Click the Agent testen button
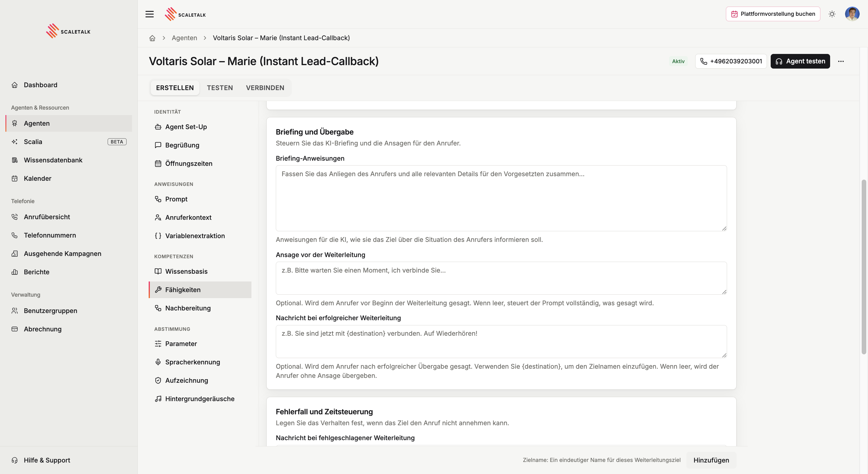 pyautogui.click(x=800, y=61)
